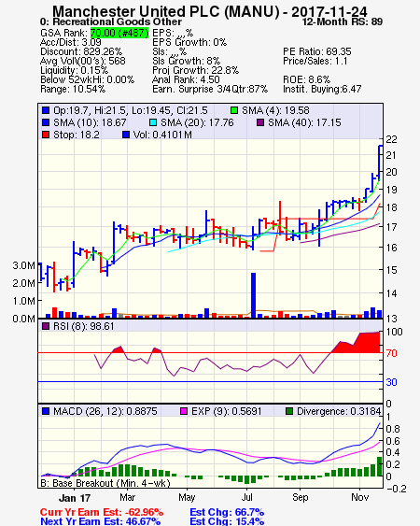Click the green SMA (4) legend swatch
Image resolution: width=420 pixels, height=526 pixels.
234,110
